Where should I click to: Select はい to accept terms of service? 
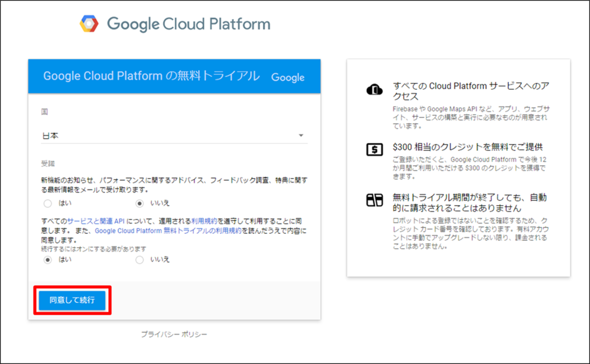coord(48,260)
